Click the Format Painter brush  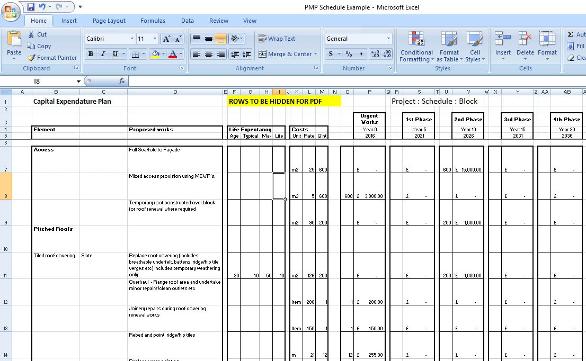pos(32,58)
